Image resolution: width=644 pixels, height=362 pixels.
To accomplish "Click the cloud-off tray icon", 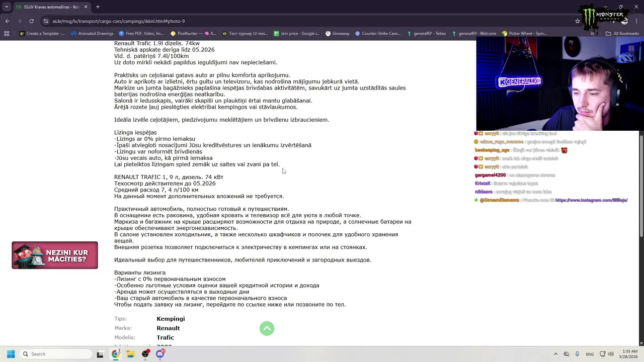I will 566,354.
